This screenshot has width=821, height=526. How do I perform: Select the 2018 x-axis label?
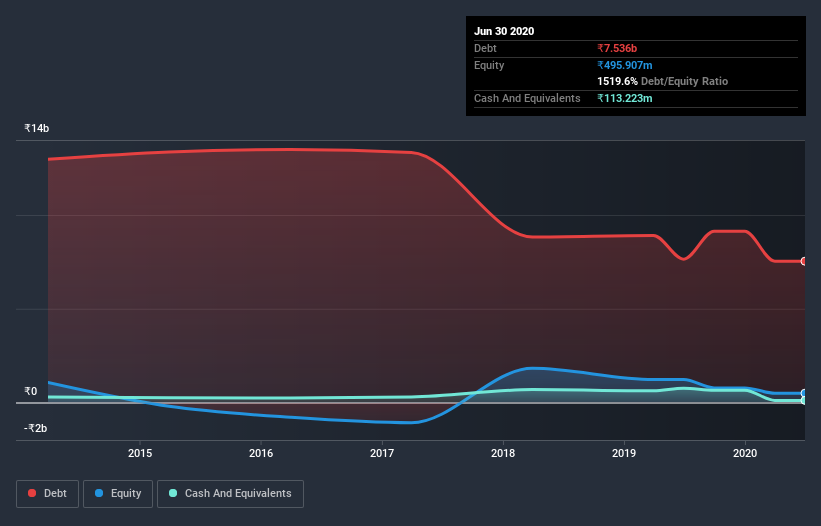503,453
